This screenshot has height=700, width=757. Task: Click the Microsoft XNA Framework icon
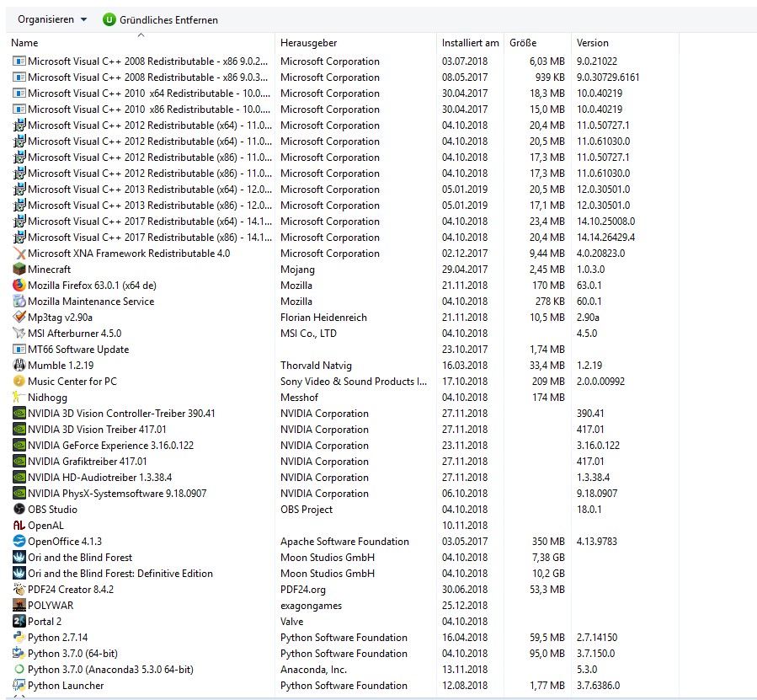pyautogui.click(x=19, y=254)
